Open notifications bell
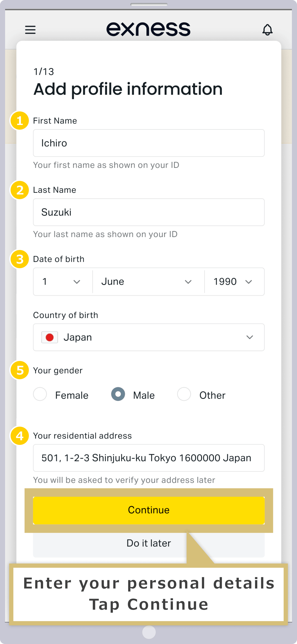297x644 pixels. pyautogui.click(x=267, y=30)
